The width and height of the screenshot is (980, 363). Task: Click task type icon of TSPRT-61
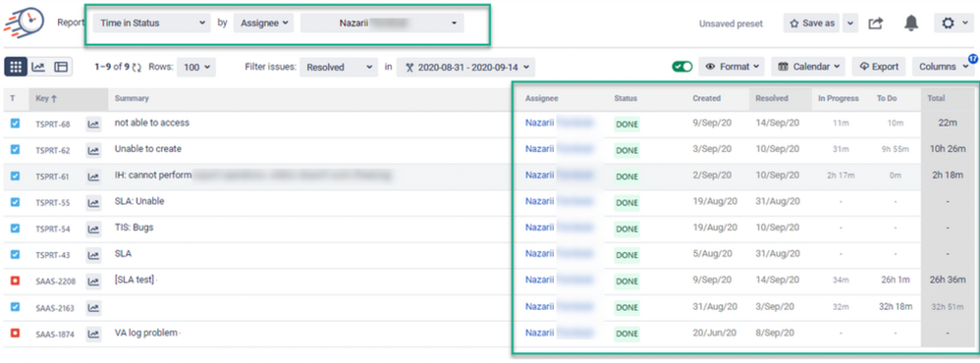(16, 177)
